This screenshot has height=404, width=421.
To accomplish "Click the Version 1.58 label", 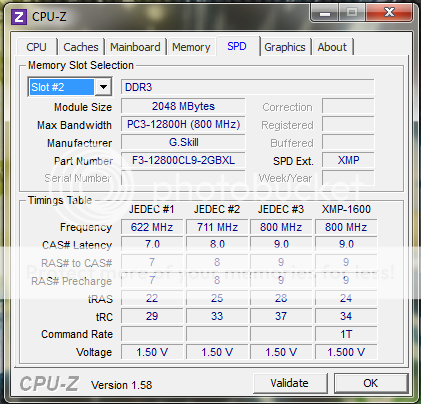I will (122, 385).
